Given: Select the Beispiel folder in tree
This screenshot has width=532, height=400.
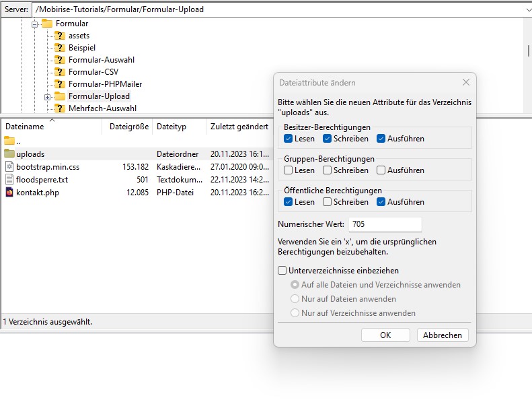Looking at the screenshot, I should 82,48.
